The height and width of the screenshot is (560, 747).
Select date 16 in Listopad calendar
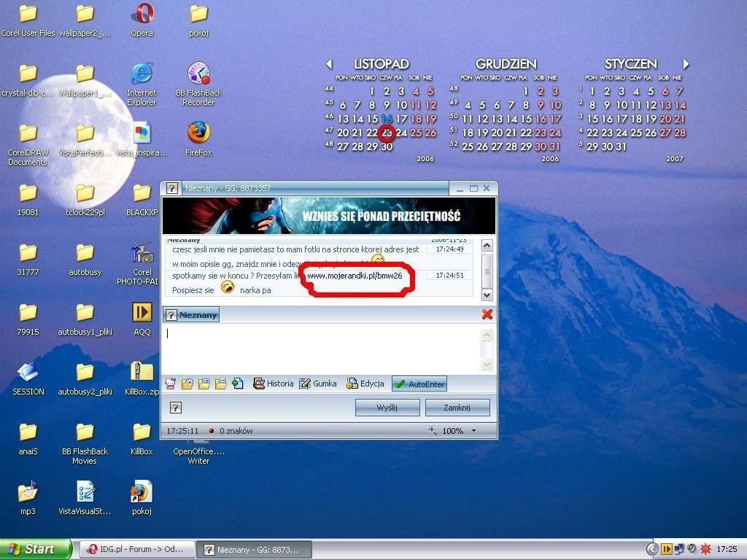click(x=387, y=119)
